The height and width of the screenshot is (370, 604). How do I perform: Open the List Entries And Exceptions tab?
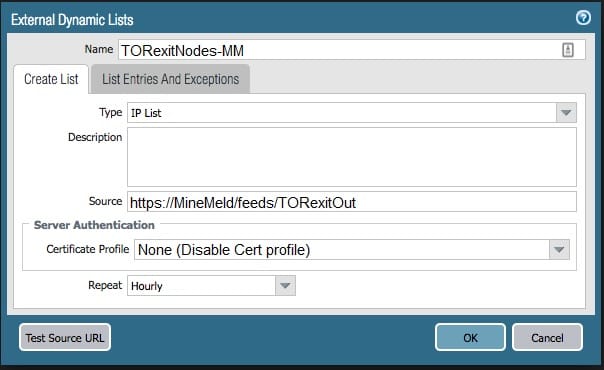(170, 79)
